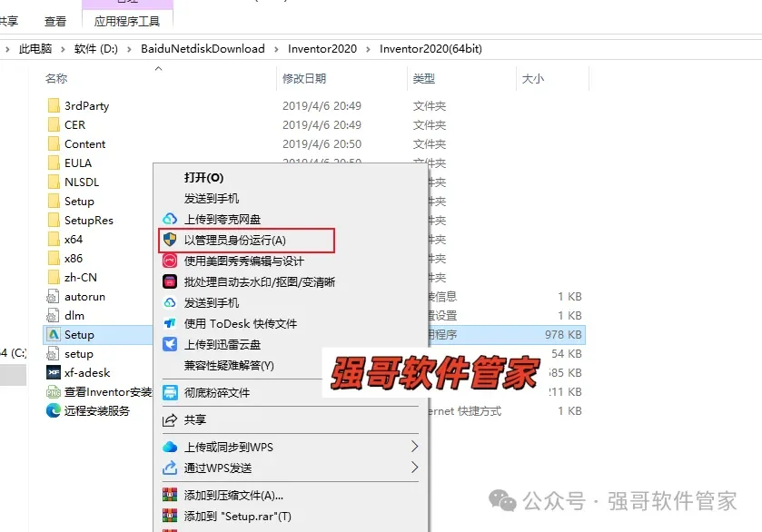
Task: Click the 查看Inventor安装 PNG image icon
Action: coord(53,391)
